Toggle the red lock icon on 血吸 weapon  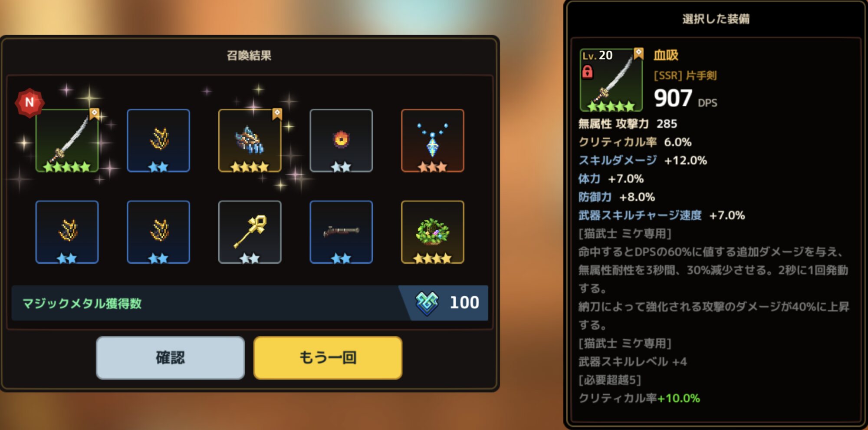[x=587, y=72]
